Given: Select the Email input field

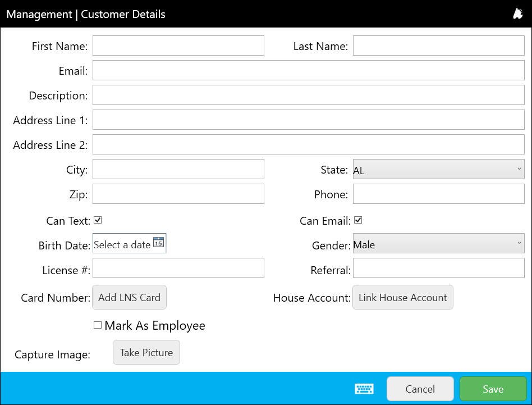Looking at the screenshot, I should pyautogui.click(x=308, y=71).
